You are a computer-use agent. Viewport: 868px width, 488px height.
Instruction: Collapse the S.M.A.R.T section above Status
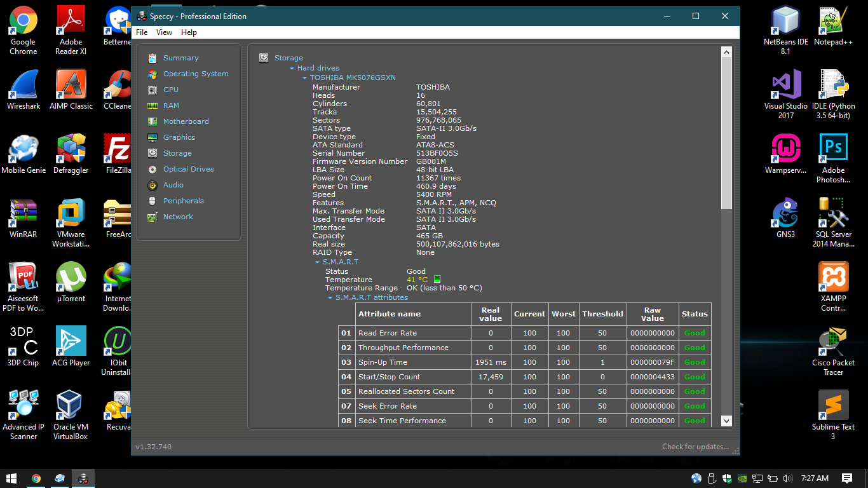coord(317,262)
